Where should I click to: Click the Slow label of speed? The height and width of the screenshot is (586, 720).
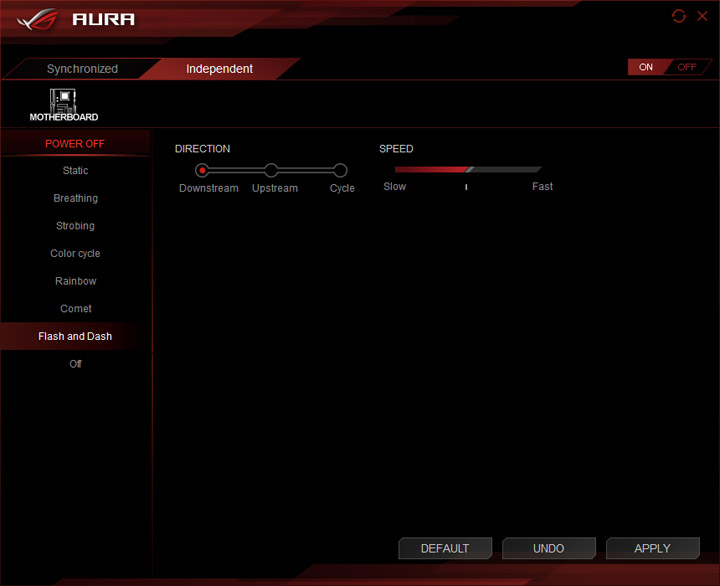pyautogui.click(x=394, y=186)
